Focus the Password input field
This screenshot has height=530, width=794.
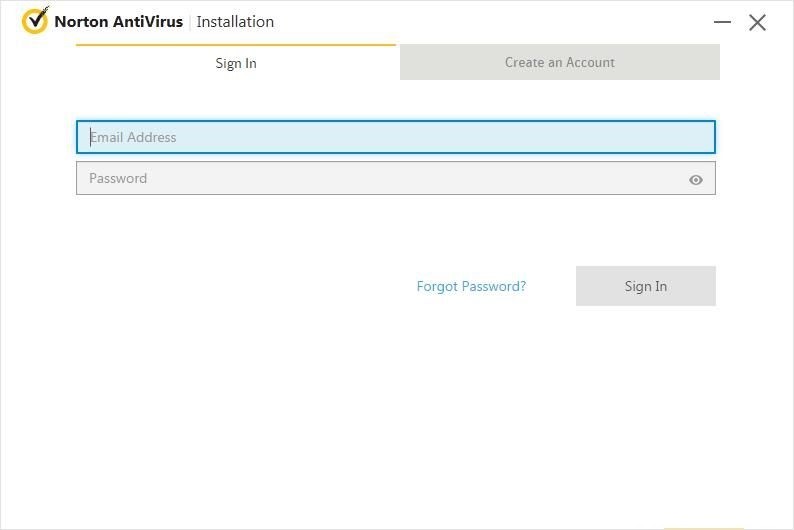[380, 178]
